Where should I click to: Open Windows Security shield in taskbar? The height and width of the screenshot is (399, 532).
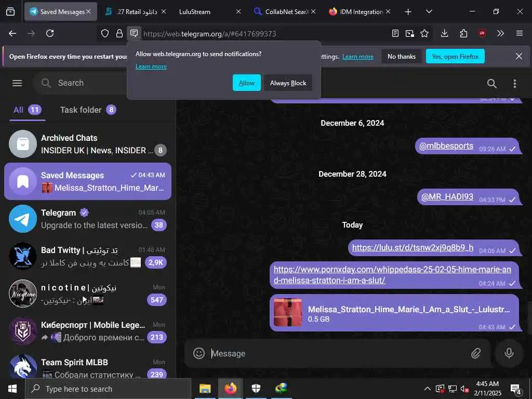(x=256, y=389)
